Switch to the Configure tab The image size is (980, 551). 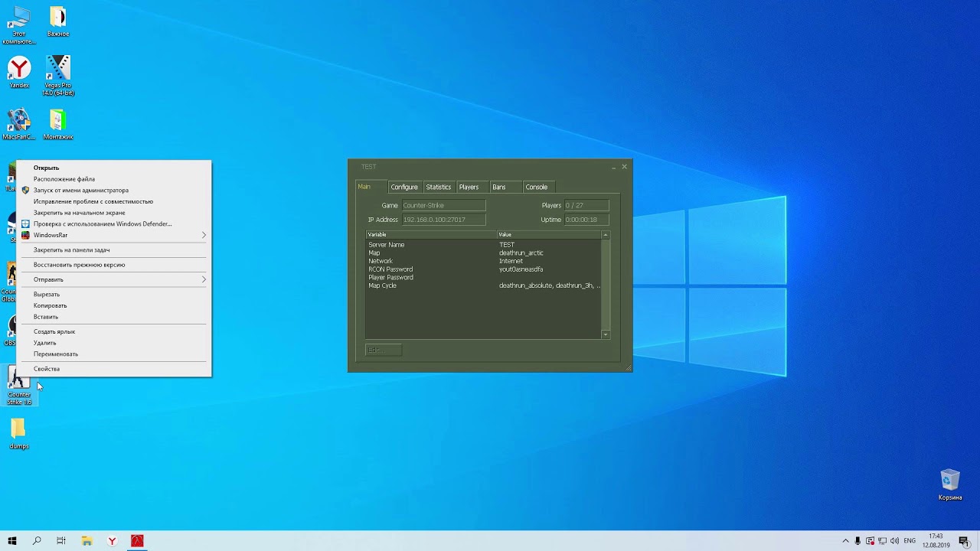click(404, 187)
